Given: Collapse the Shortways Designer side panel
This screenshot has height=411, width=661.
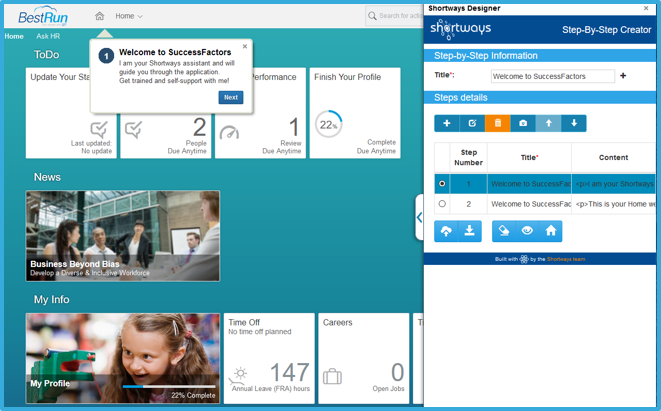Looking at the screenshot, I should 419,218.
